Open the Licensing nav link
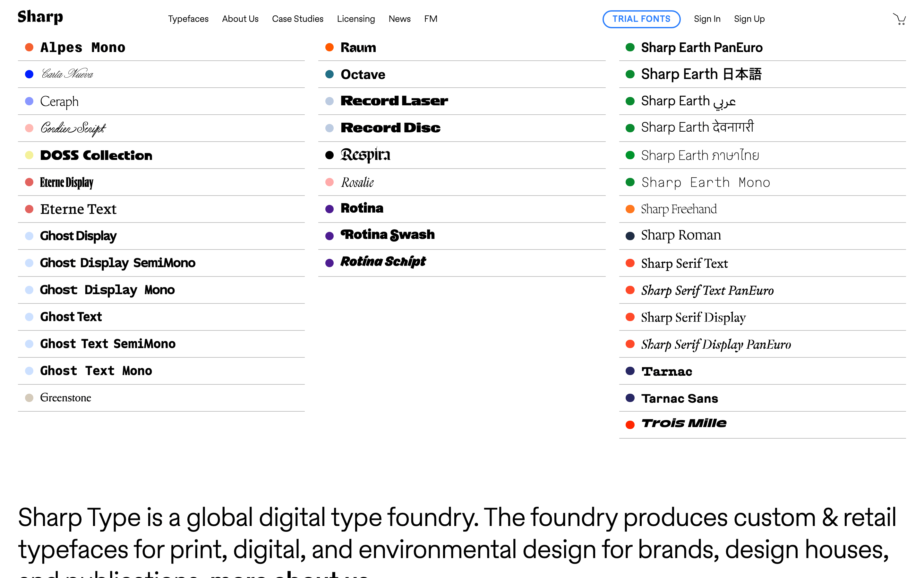The width and height of the screenshot is (924, 578). pyautogui.click(x=356, y=19)
